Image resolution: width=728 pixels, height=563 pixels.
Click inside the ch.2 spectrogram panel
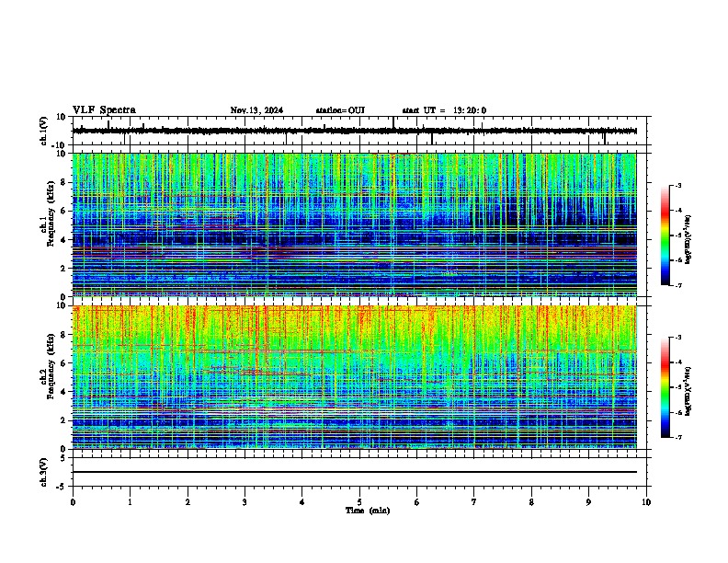[355, 377]
